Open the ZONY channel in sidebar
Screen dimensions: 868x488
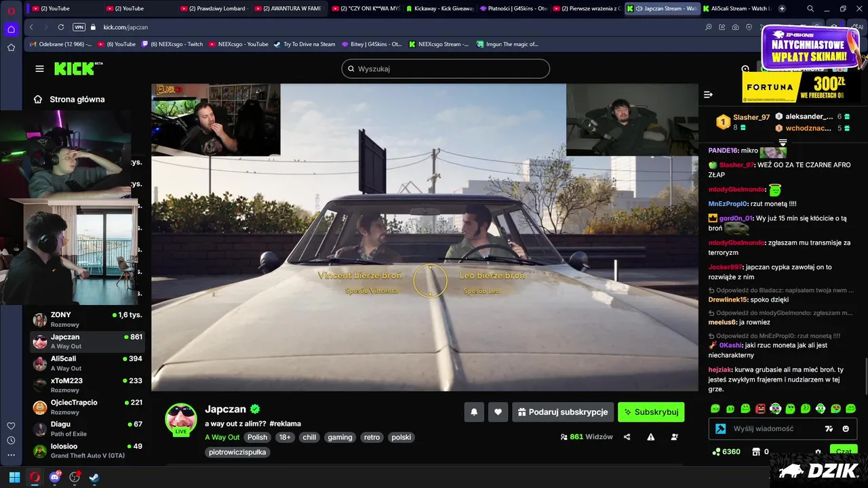coord(87,319)
